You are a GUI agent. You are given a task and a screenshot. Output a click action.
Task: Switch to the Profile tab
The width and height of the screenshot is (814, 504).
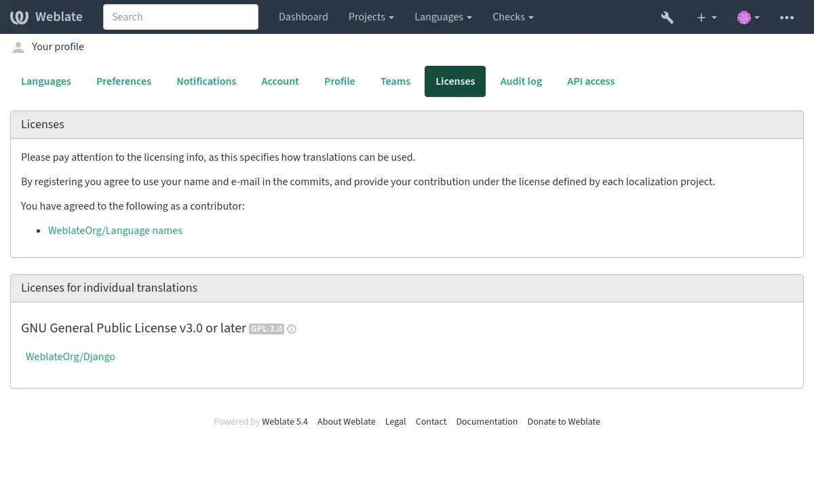click(340, 81)
